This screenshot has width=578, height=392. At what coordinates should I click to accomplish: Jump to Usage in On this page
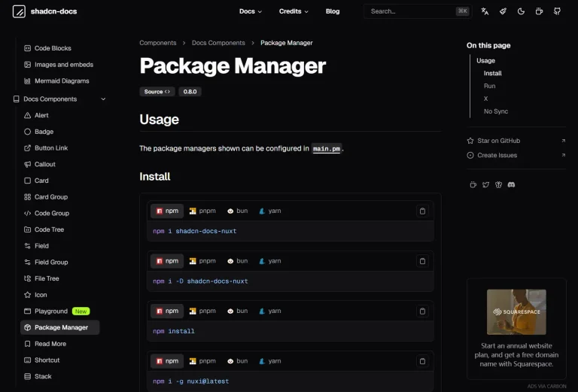tap(485, 61)
